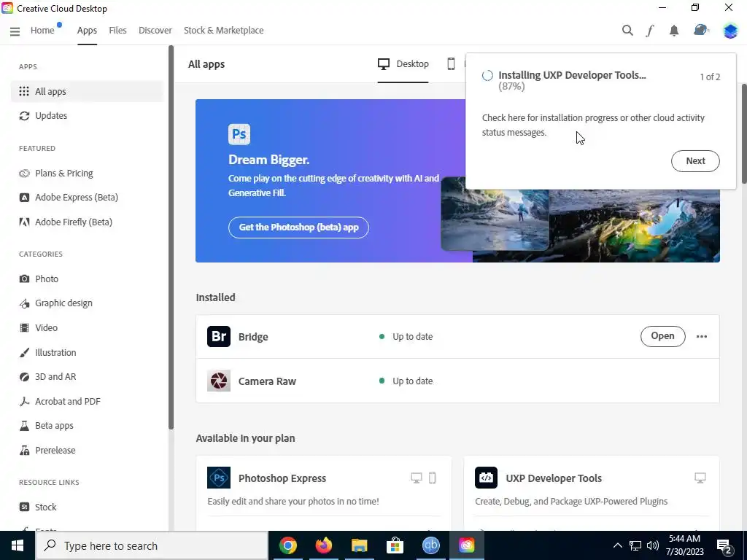
Task: Open qBittorrent from the taskbar
Action: click(430, 545)
